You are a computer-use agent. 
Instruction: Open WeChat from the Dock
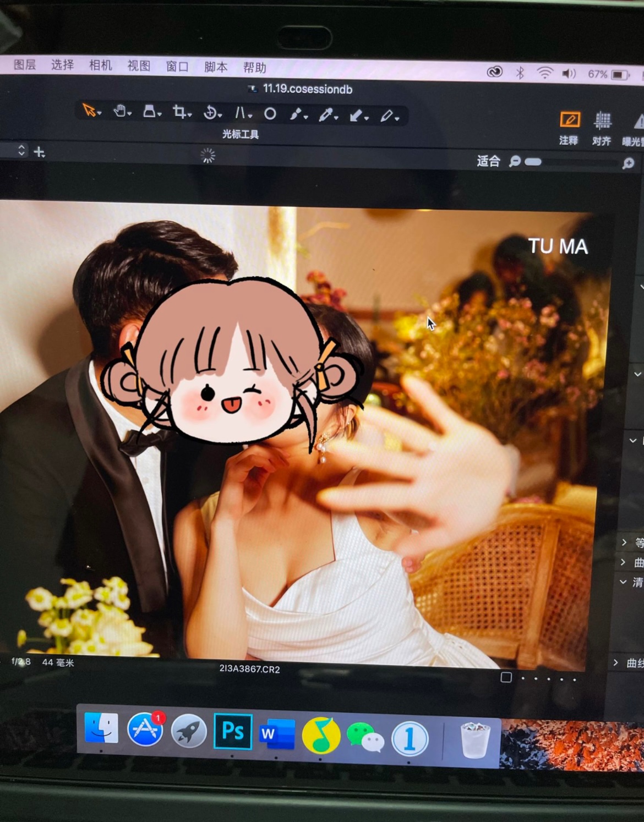365,737
